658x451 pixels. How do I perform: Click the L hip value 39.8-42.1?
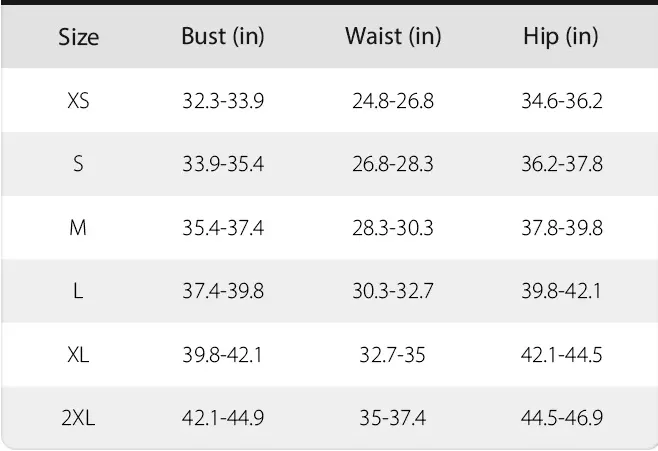click(561, 291)
